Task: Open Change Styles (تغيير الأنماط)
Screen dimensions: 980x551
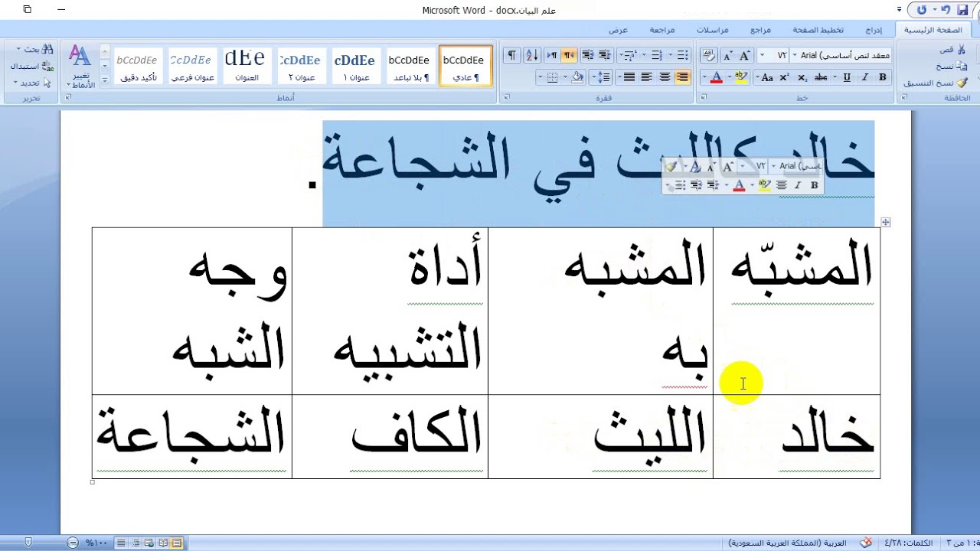Action: pos(80,67)
